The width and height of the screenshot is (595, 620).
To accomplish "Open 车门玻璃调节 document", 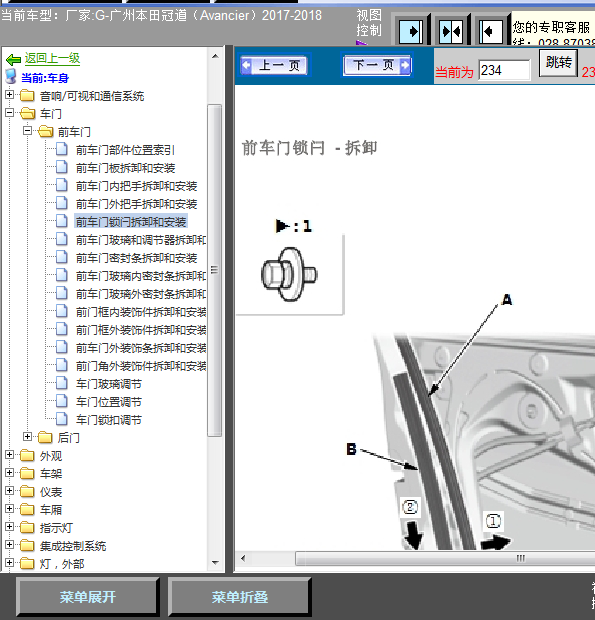I will (108, 384).
